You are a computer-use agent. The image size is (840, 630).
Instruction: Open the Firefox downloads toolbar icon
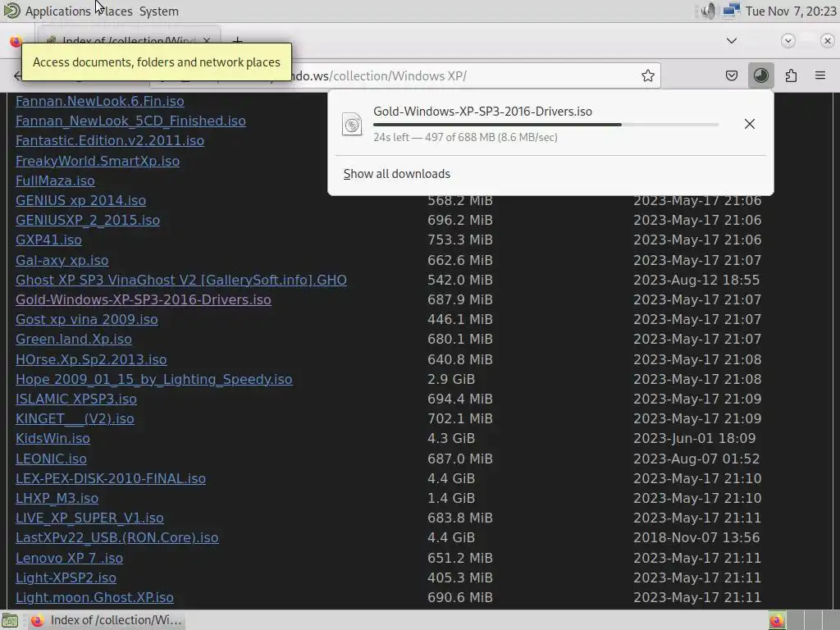tap(761, 75)
